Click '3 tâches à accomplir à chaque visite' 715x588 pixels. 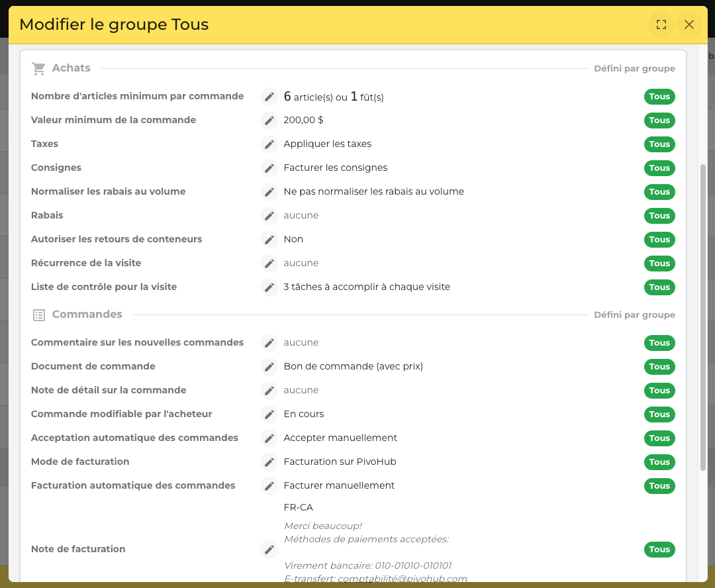(x=367, y=287)
